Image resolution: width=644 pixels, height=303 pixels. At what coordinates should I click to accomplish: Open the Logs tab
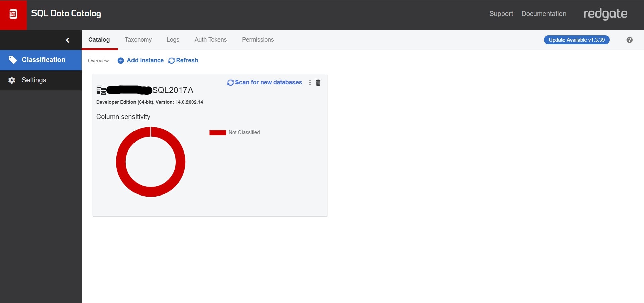173,40
